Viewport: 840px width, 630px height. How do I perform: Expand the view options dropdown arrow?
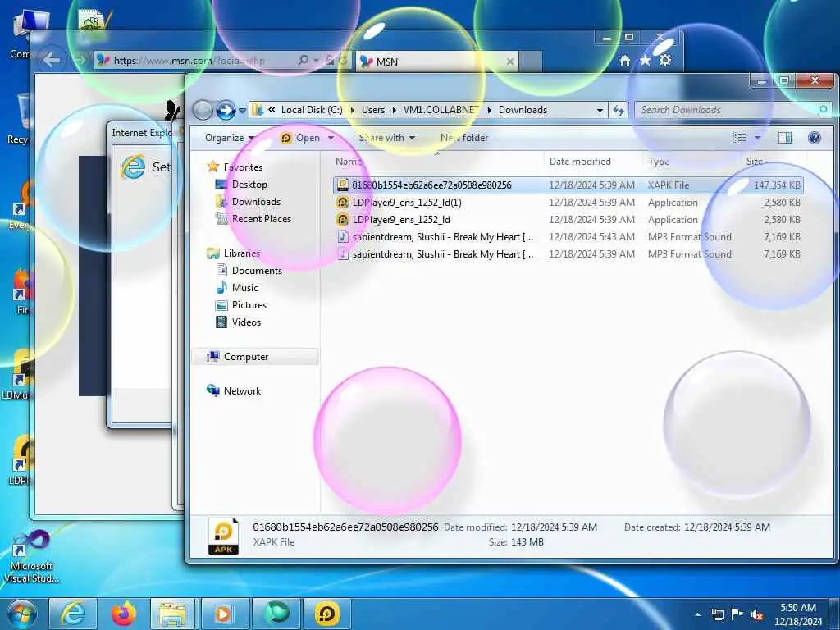[757, 138]
